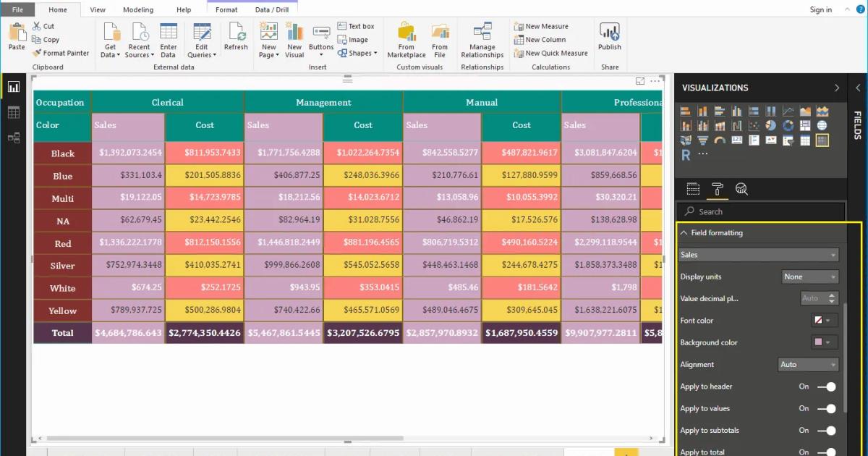The width and height of the screenshot is (868, 456).
Task: Open the Alignment dropdown
Action: click(x=807, y=364)
